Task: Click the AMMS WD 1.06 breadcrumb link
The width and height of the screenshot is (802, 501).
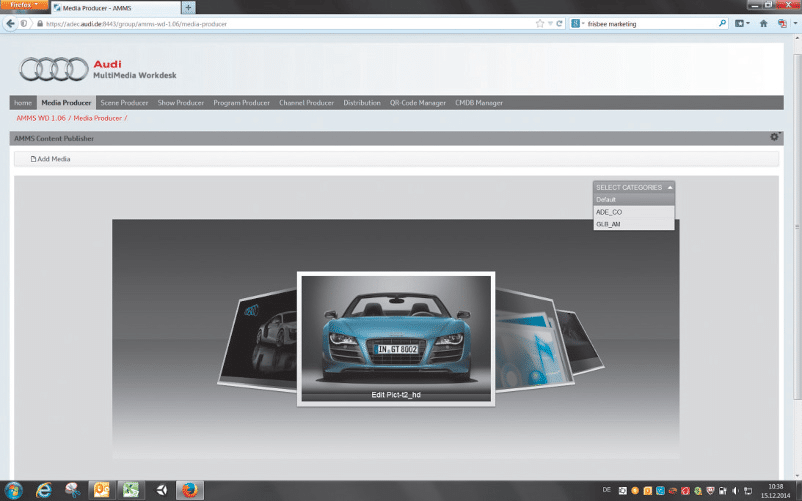Action: pos(40,118)
